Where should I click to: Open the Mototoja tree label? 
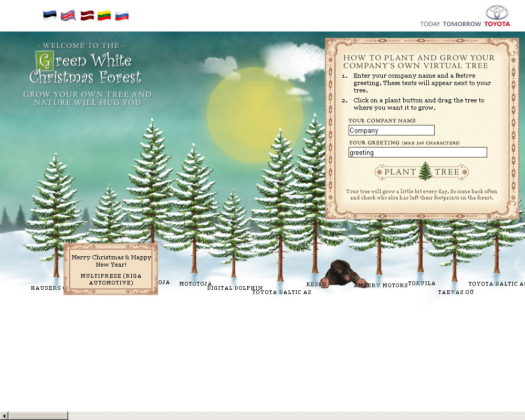point(195,284)
